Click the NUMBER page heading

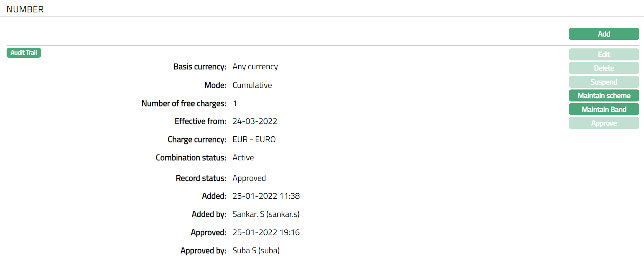pyautogui.click(x=25, y=9)
